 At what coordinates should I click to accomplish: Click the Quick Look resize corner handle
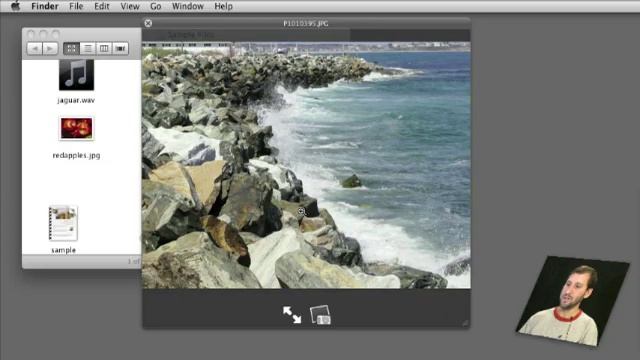coord(465,323)
